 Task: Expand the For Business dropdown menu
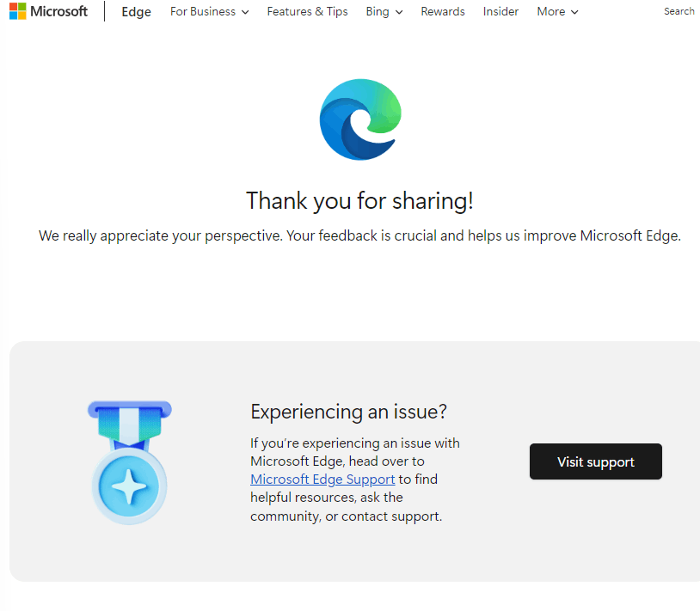(209, 11)
